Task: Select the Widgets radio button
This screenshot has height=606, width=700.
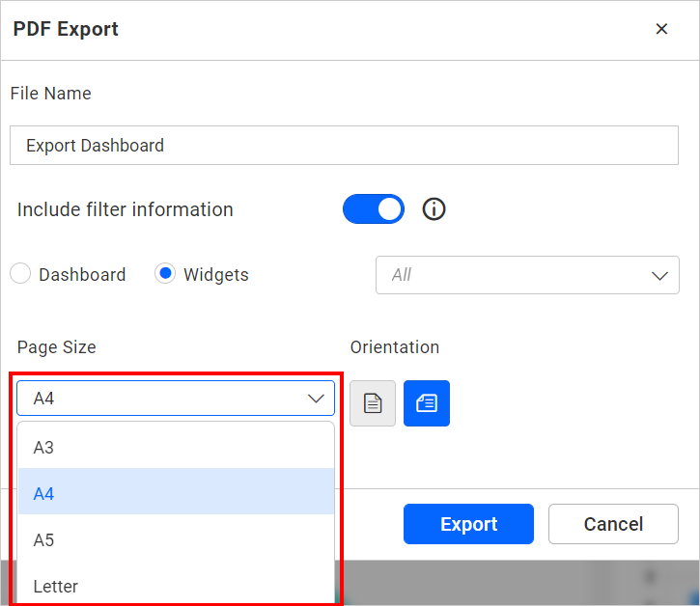Action: click(165, 273)
